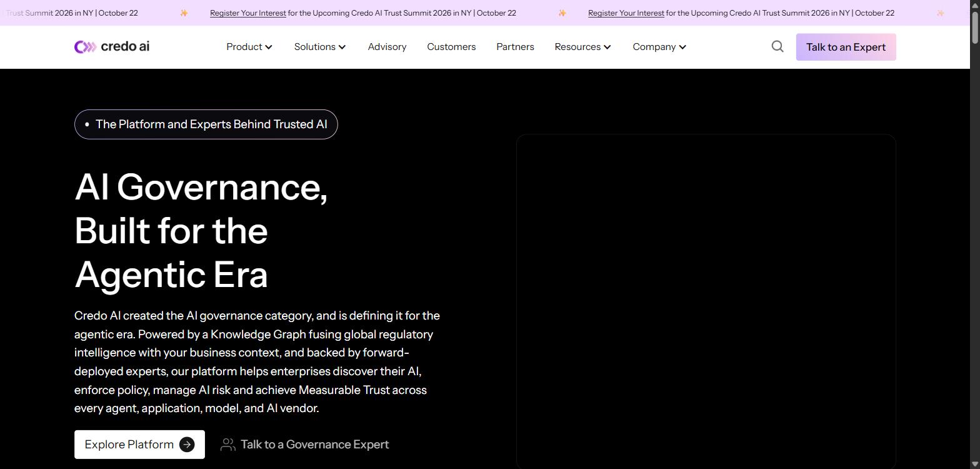This screenshot has width=980, height=469.
Task: Open the Partners nav item
Action: coord(515,47)
